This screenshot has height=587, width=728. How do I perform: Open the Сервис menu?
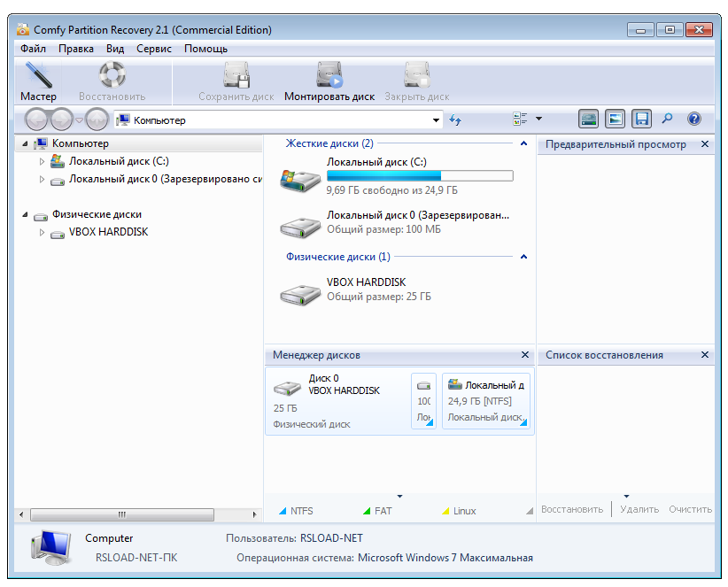click(x=154, y=49)
